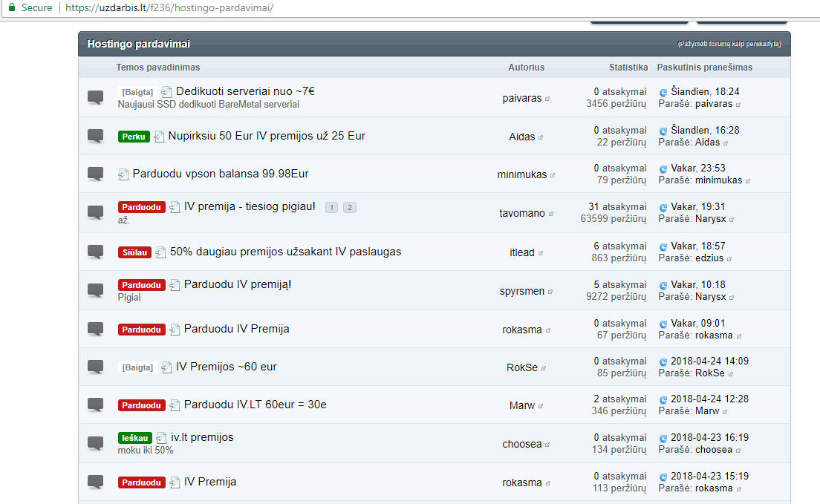820x504 pixels.
Task: Click last-post arrow icon next to Šiandien, 18:24
Action: tap(663, 92)
